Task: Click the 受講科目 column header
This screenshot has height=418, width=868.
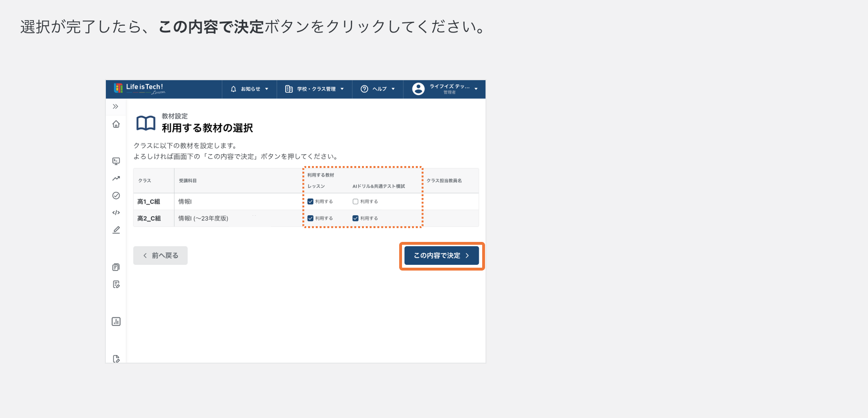Action: point(188,181)
